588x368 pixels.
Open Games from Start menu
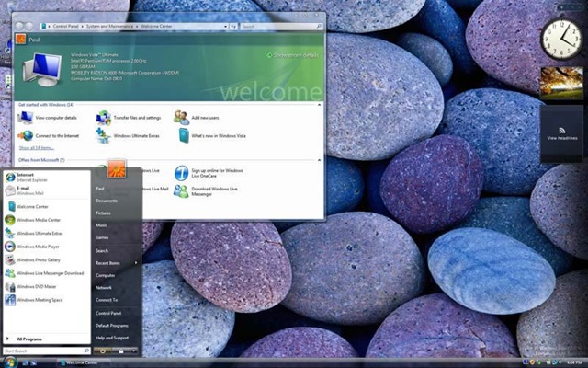point(102,237)
